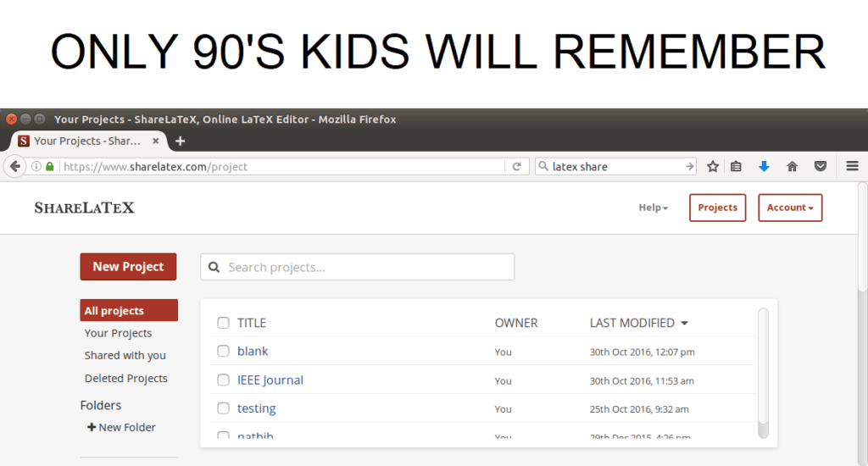Open the IEEE Journal project

click(x=270, y=380)
